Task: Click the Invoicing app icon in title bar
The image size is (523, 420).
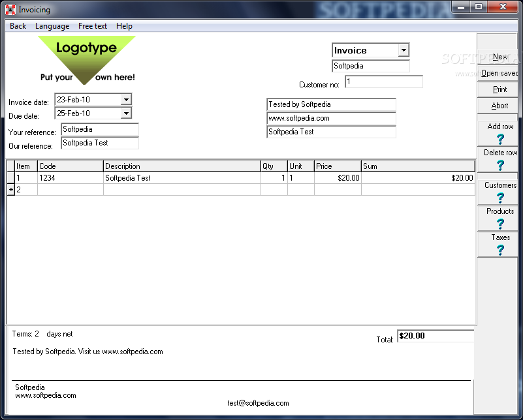Action: coord(10,10)
